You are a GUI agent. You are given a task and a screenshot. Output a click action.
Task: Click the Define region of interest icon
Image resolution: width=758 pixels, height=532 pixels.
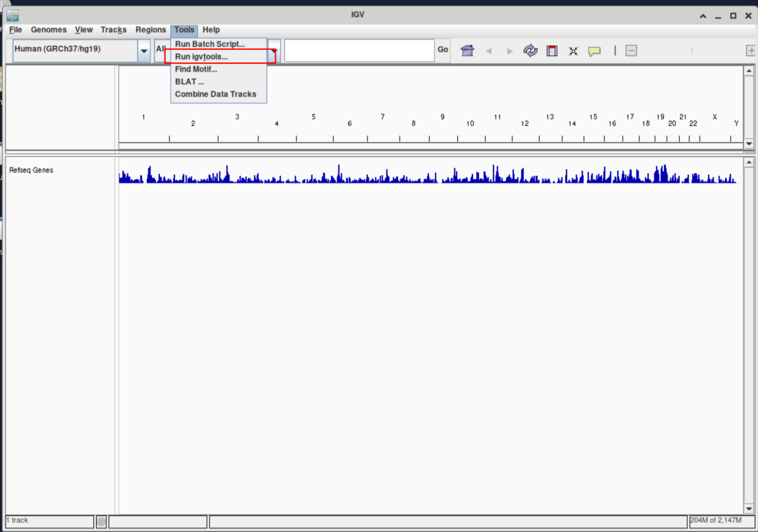click(x=552, y=51)
